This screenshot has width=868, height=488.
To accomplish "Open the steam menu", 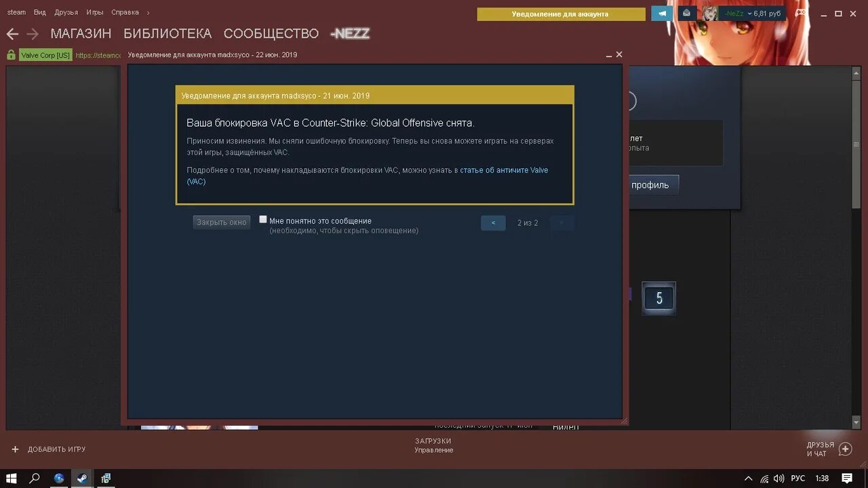I will point(16,12).
